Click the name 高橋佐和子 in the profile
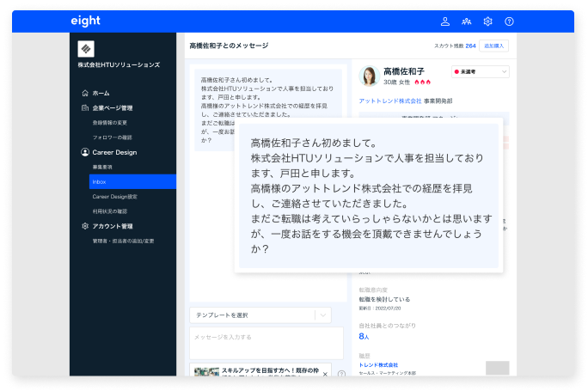 pyautogui.click(x=404, y=71)
